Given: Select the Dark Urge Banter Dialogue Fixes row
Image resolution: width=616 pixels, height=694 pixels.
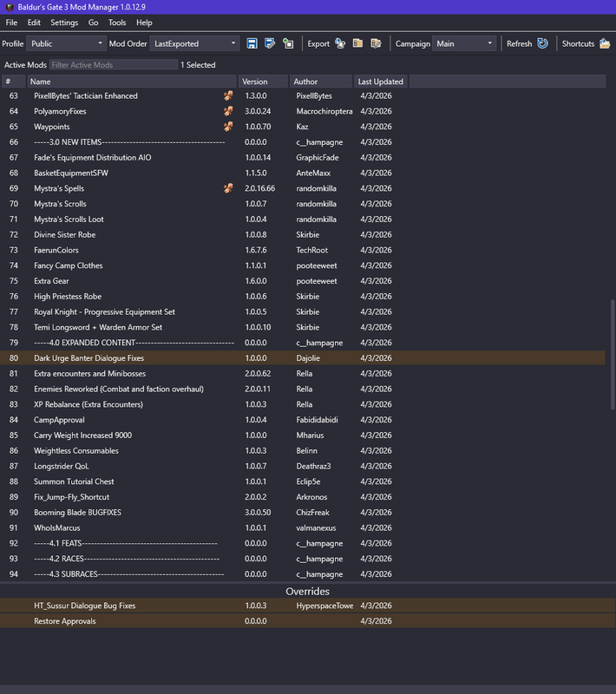Looking at the screenshot, I should (x=303, y=358).
